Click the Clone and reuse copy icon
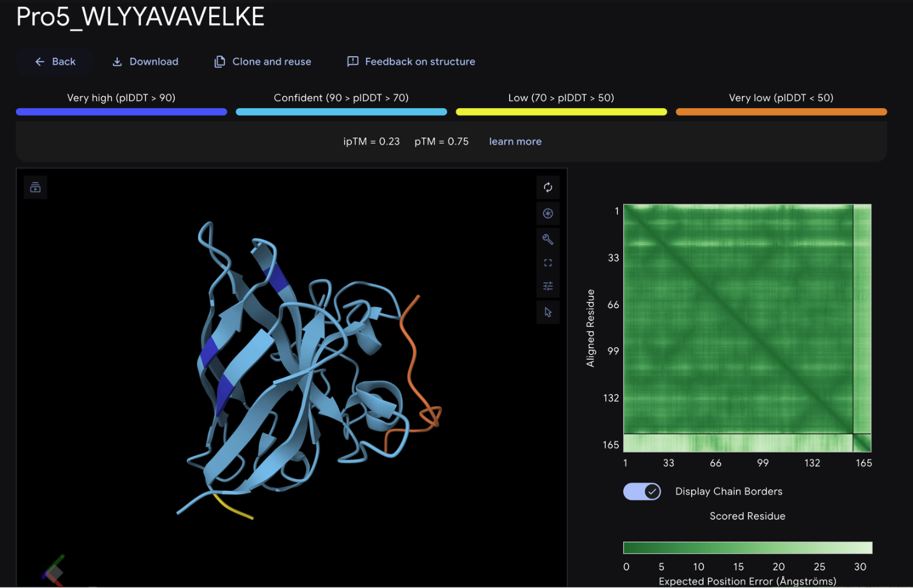The width and height of the screenshot is (913, 588). 220,62
